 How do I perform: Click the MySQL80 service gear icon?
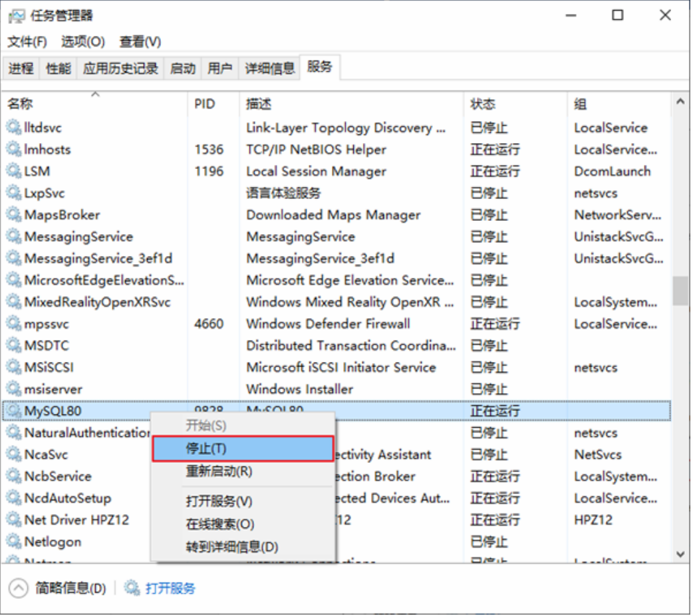pyautogui.click(x=14, y=411)
